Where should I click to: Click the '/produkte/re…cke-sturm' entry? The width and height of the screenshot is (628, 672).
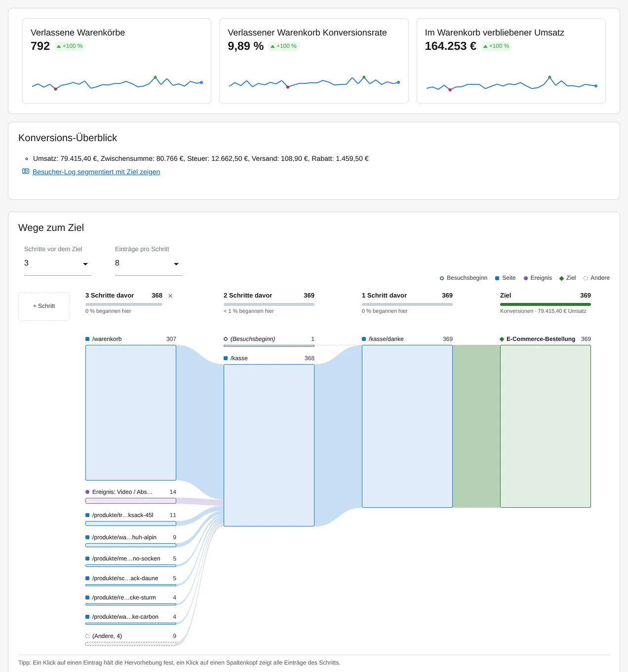[x=131, y=599]
